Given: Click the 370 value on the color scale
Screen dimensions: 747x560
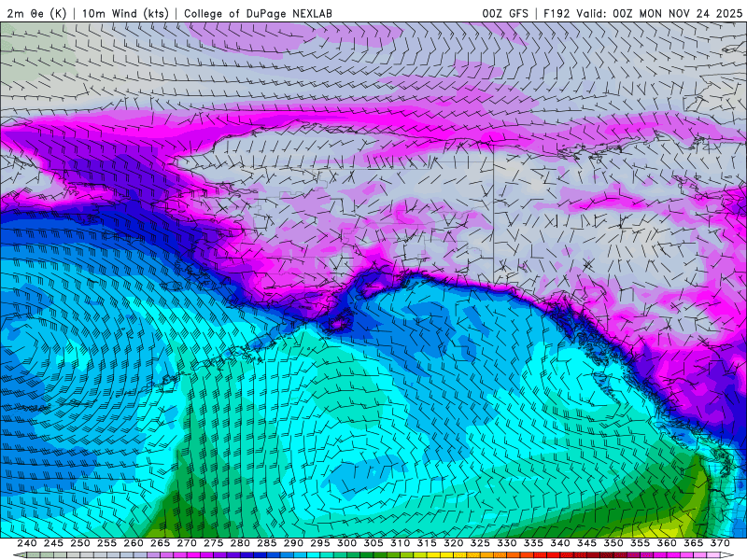Looking at the screenshot, I should pyautogui.click(x=720, y=543).
